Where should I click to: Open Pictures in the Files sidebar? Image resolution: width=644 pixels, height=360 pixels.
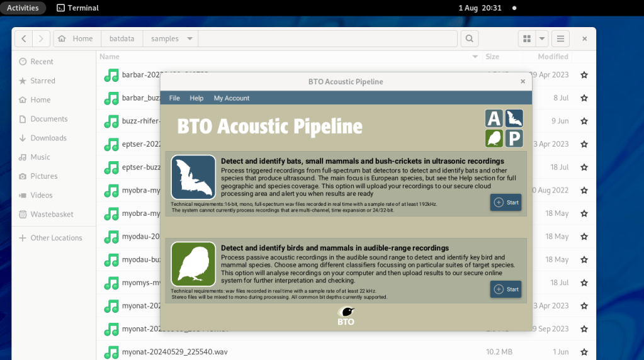click(x=54, y=176)
